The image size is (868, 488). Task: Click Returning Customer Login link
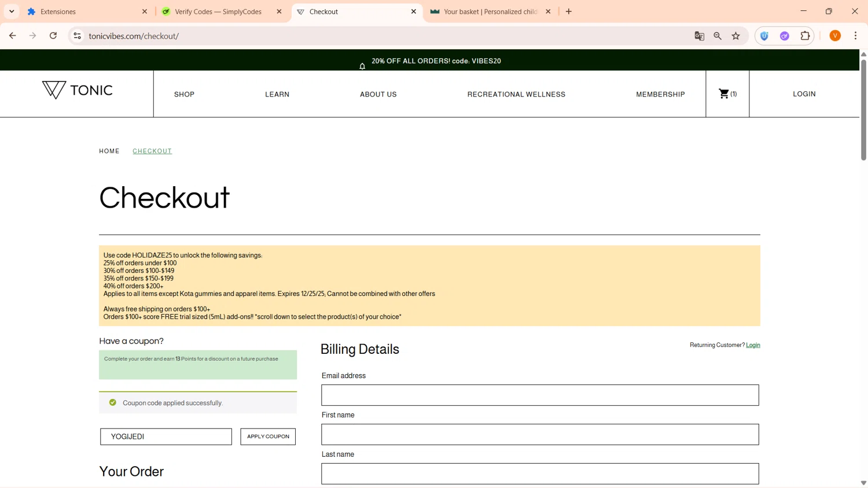pyautogui.click(x=753, y=345)
